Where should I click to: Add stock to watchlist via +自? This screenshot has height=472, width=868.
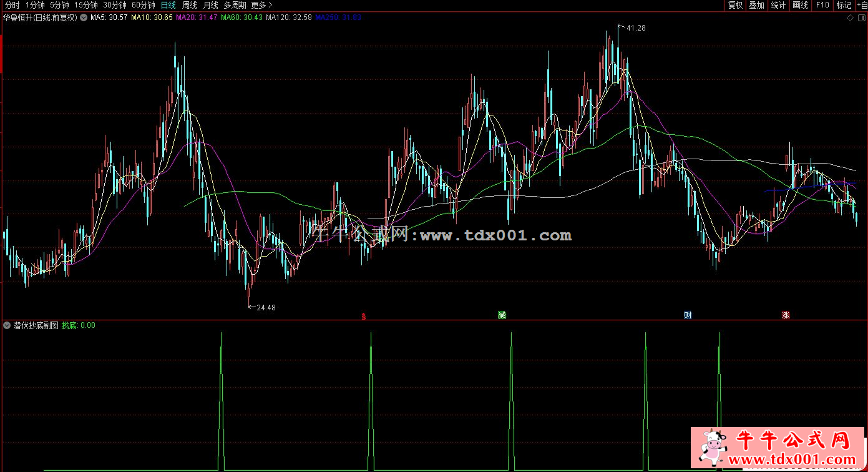tap(862, 5)
